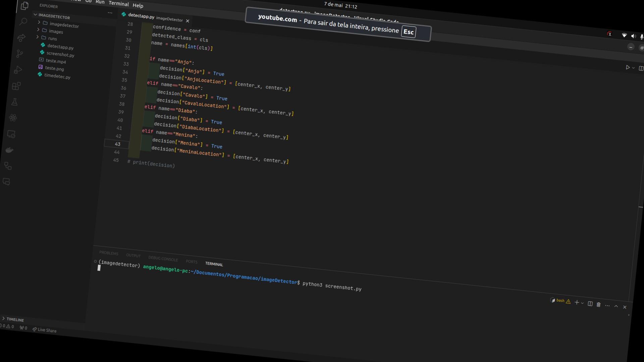The height and width of the screenshot is (362, 644).
Task: Click the ports forwarded status item
Action: coord(23,328)
